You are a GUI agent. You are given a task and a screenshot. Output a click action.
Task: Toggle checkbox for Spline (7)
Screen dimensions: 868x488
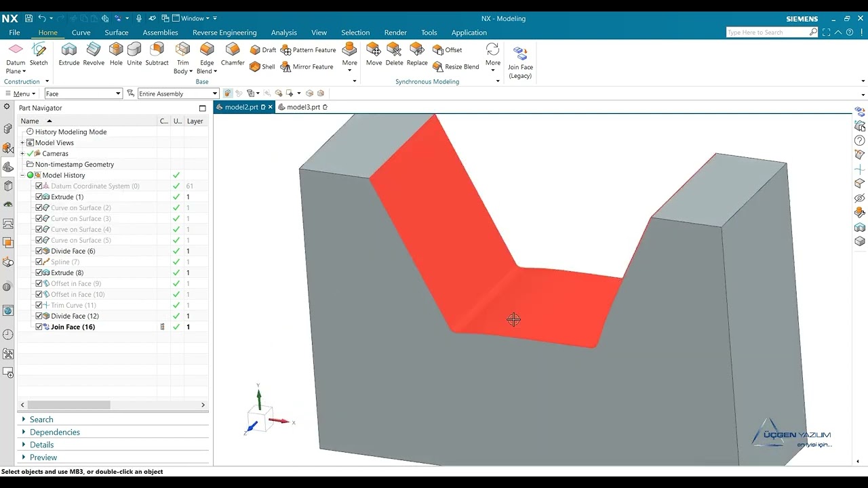click(39, 262)
